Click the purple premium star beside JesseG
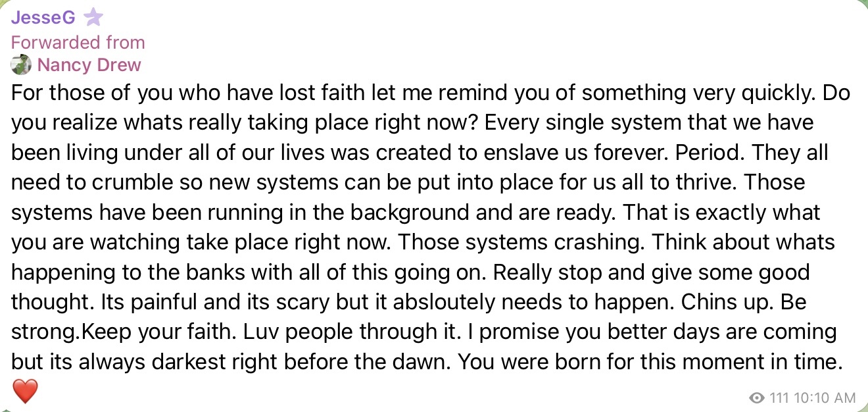868x412 pixels. tap(93, 18)
